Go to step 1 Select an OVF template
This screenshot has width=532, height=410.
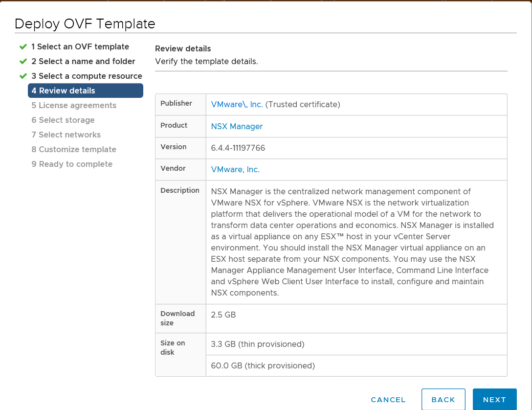tap(80, 47)
